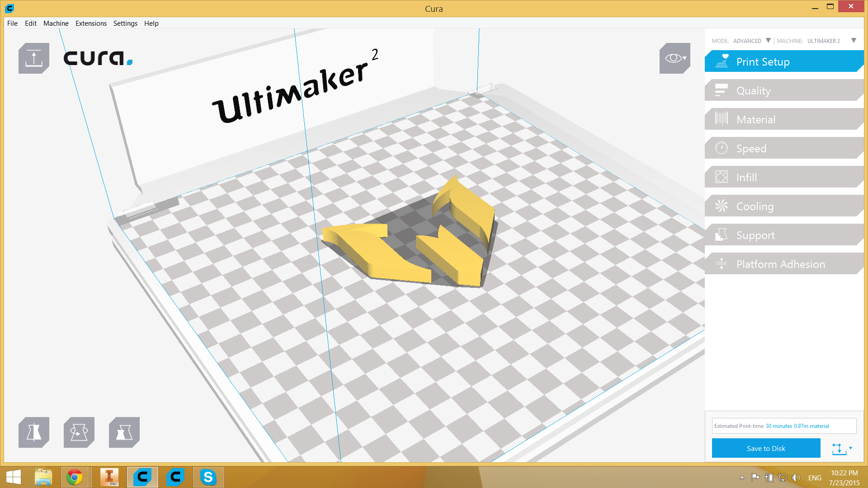This screenshot has width=868, height=488.
Task: Click the open file (load model) button
Action: (34, 58)
